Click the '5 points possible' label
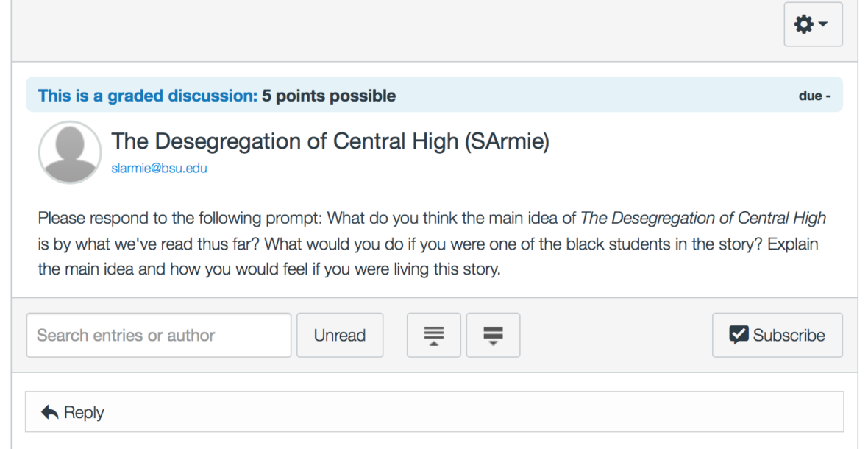Image resolution: width=868 pixels, height=449 pixels. (x=329, y=96)
